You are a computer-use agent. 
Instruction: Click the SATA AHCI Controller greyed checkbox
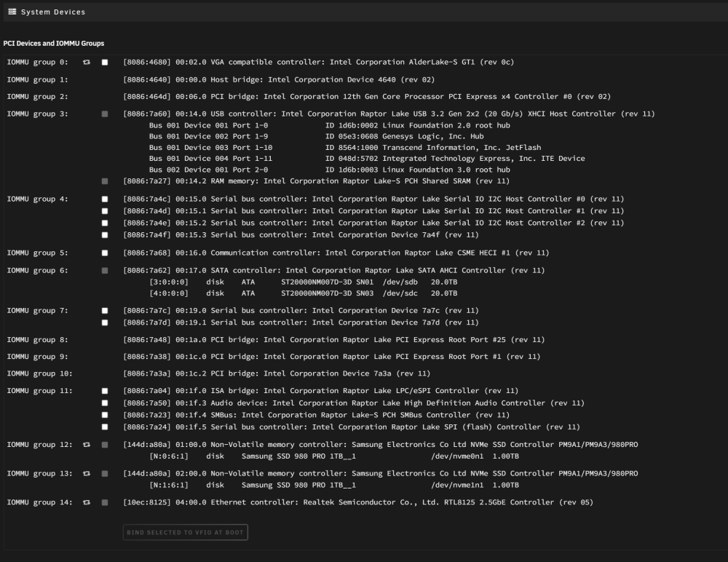coord(105,271)
